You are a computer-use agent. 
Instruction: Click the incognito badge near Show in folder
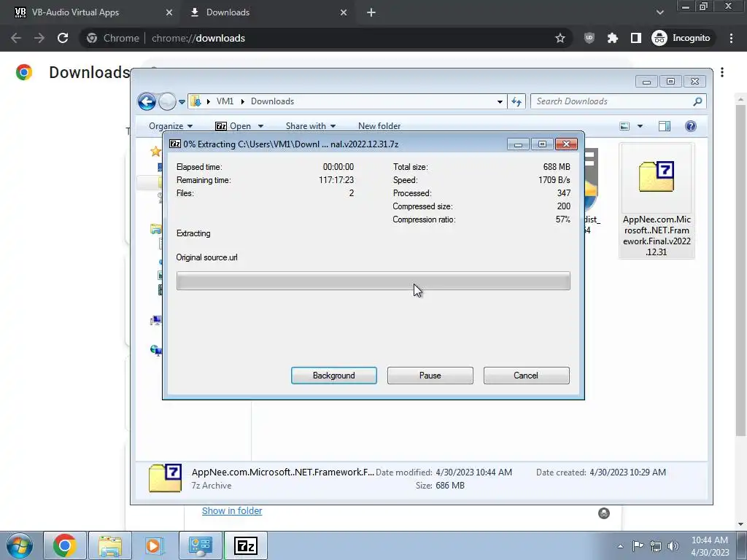(603, 513)
